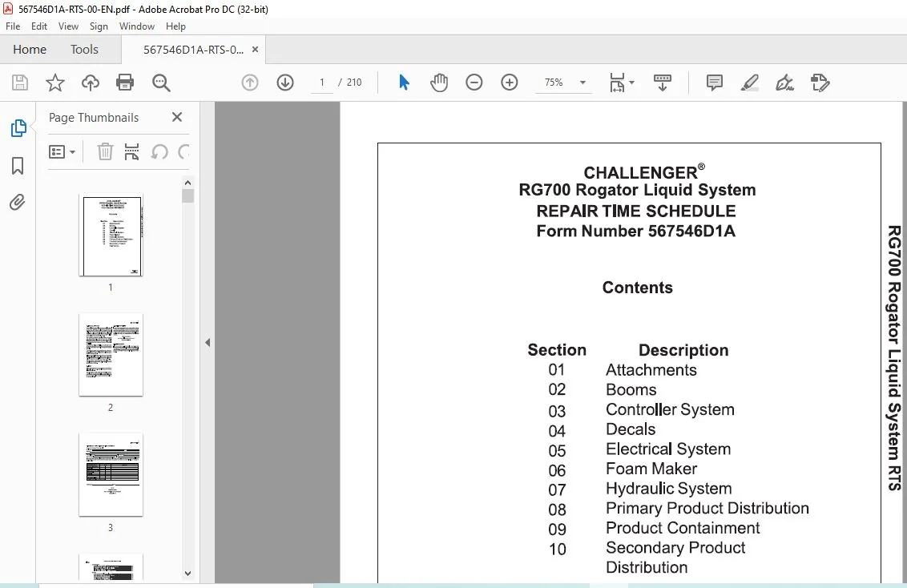Viewport: 907px width, 588px height.
Task: Click the Stamp tool icon
Action: click(x=820, y=83)
